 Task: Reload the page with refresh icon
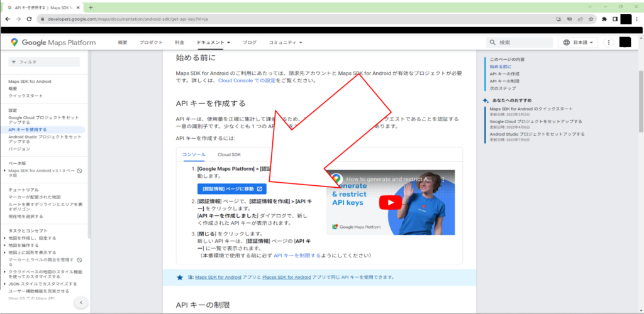(29, 19)
